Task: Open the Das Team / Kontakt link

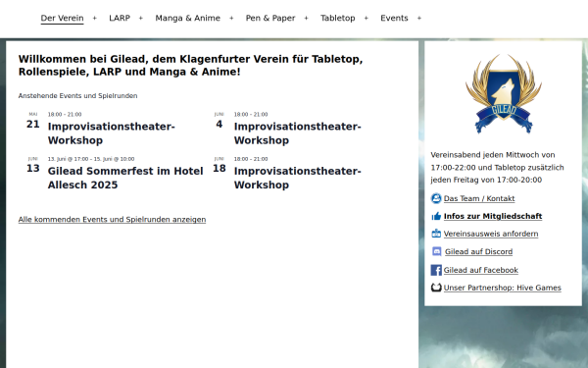Action: click(x=479, y=198)
